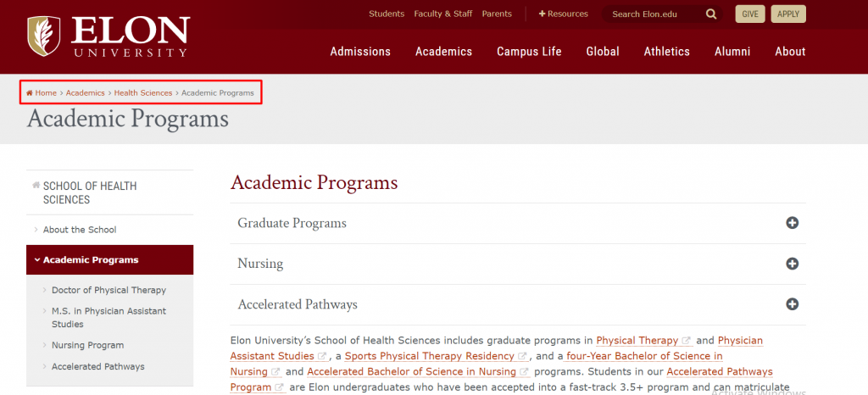This screenshot has height=395, width=868.
Task: Click the home icon beside School of Health Sciences
Action: [36, 185]
